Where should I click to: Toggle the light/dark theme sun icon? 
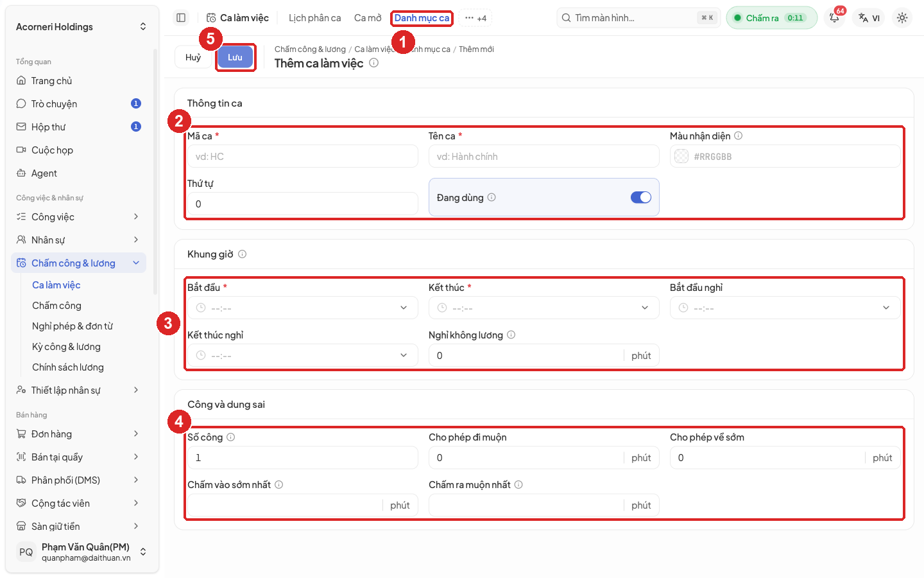coord(902,18)
